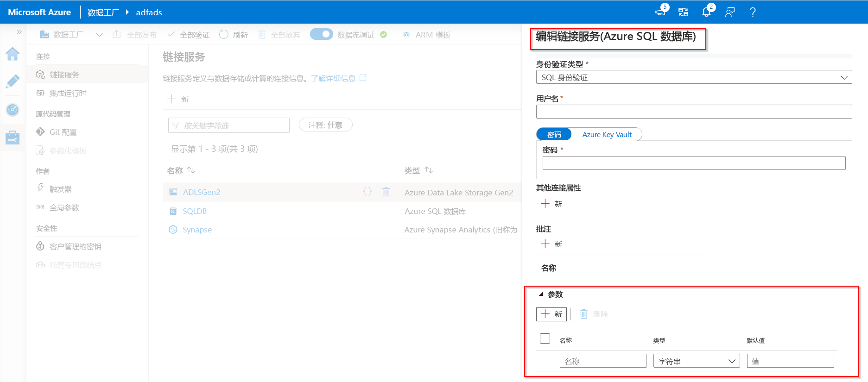Open the Synapse linked service
The image size is (868, 382).
pos(197,230)
